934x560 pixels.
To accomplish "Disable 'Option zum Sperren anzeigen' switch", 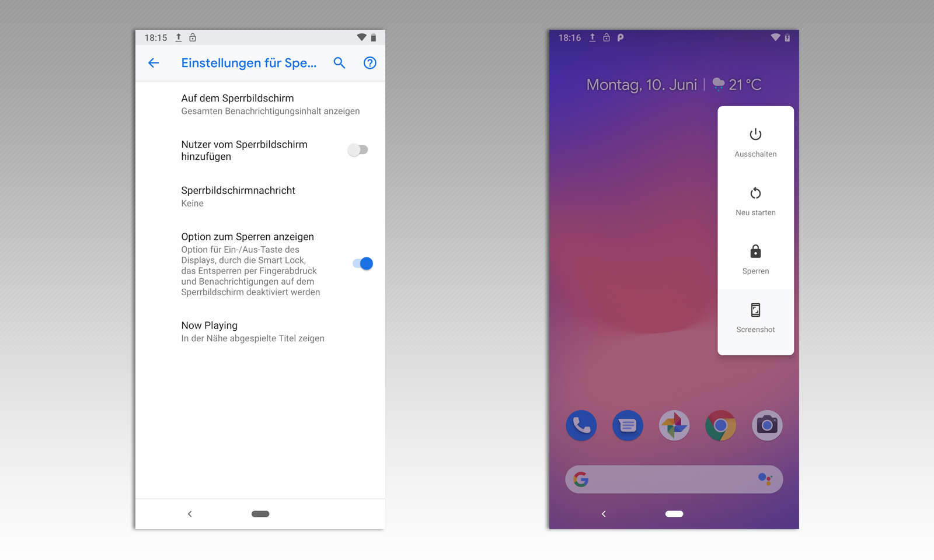I will click(363, 264).
